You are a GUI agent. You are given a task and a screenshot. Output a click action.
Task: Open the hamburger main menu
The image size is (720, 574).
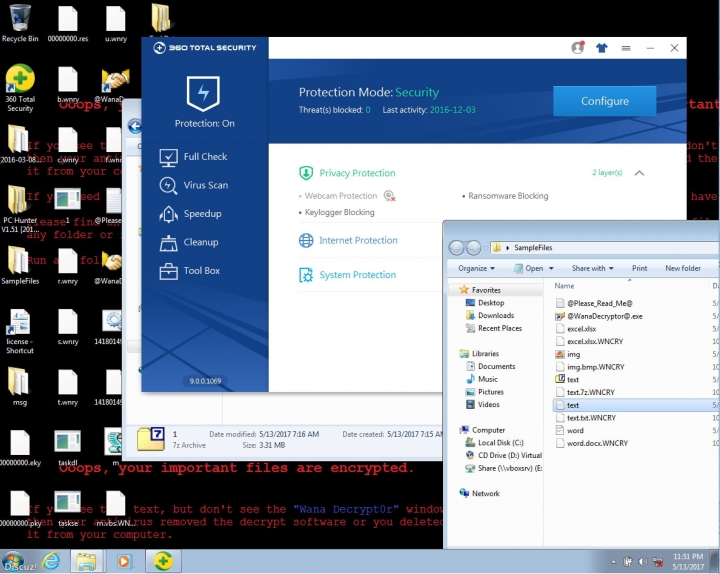(x=626, y=48)
